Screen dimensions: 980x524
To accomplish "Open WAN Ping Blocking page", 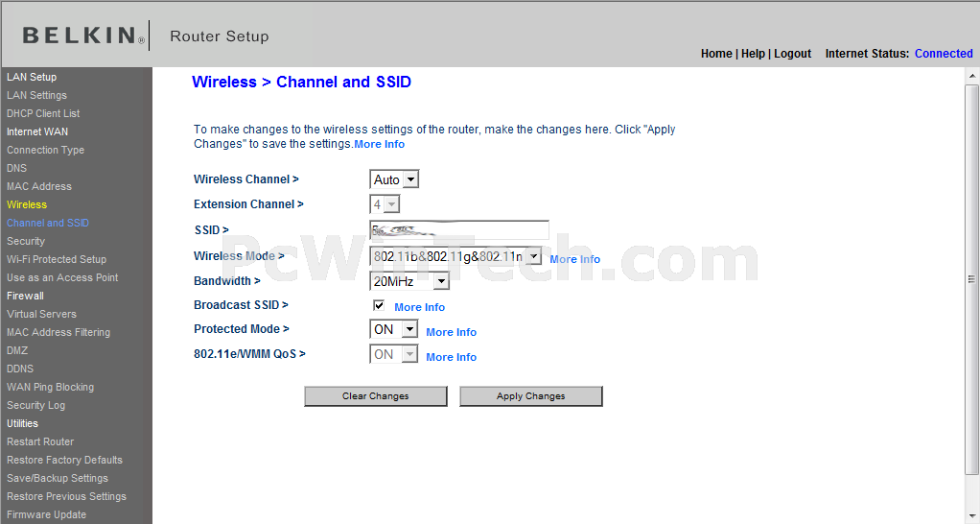I will 51,387.
